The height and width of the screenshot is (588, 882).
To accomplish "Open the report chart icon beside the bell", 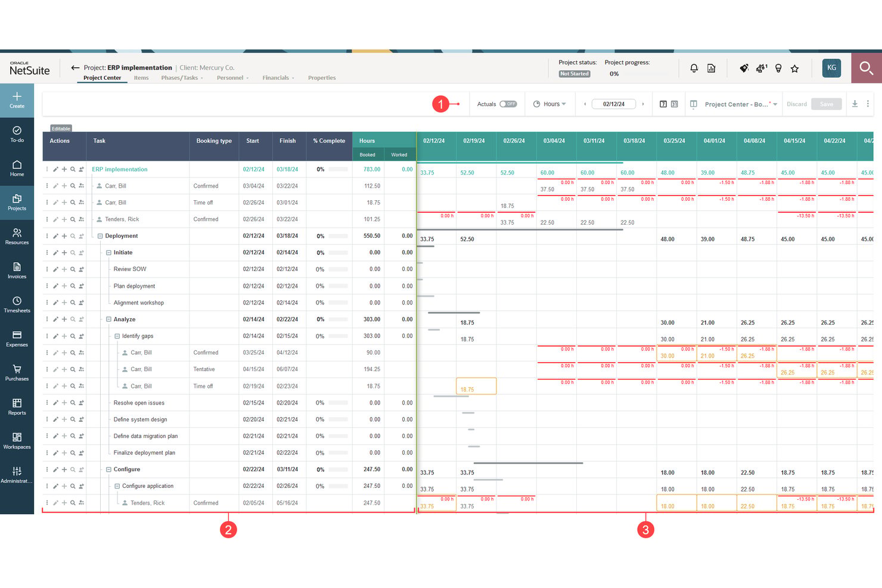I will pos(711,69).
